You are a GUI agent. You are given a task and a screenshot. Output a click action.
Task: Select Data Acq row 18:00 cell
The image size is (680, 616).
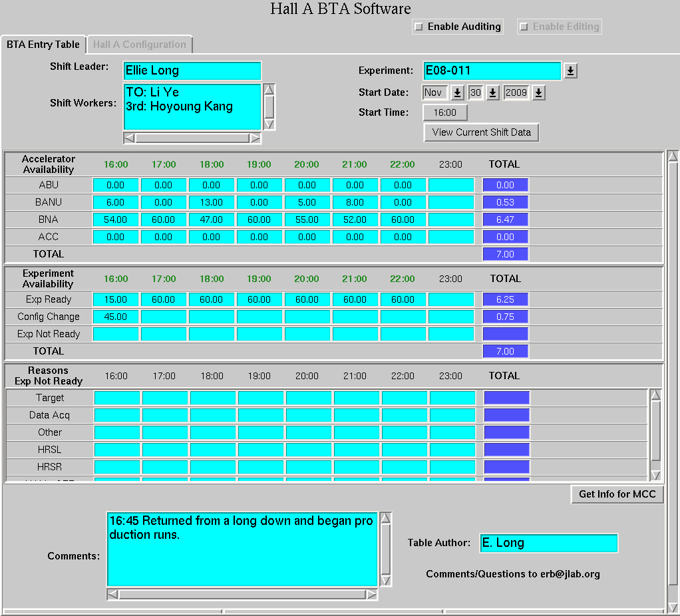[x=213, y=415]
